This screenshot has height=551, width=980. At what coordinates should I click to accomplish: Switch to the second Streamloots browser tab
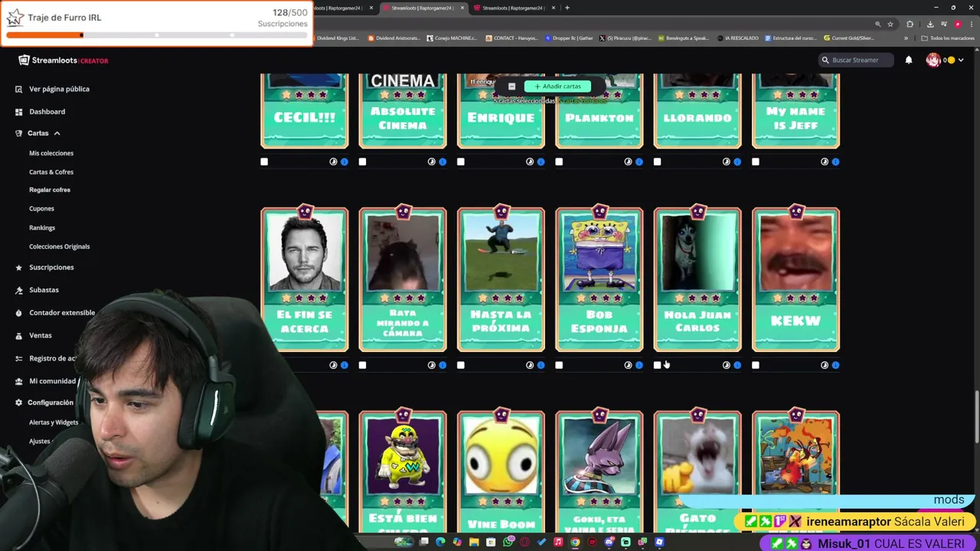[x=423, y=8]
